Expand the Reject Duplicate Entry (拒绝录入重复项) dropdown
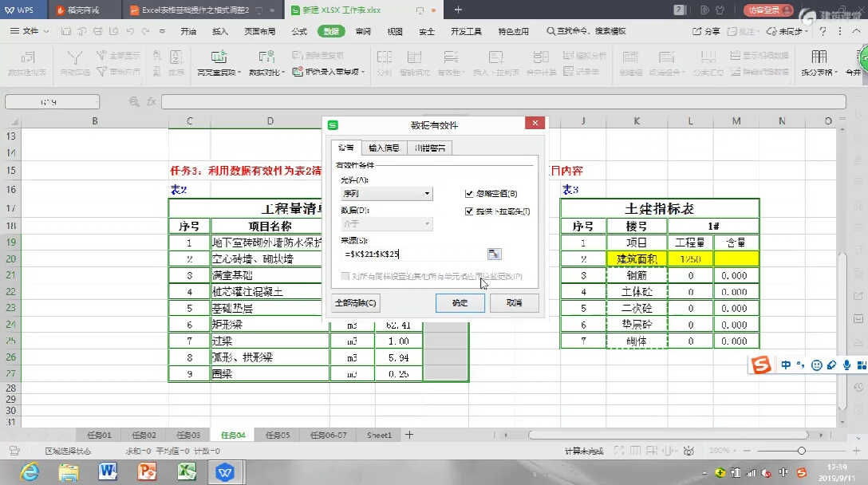 362,72
